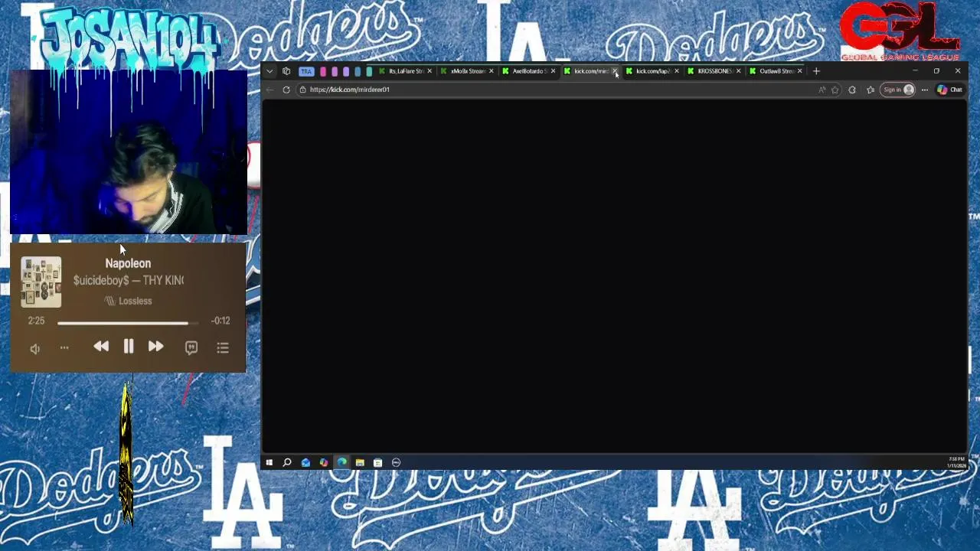Add this page to favorites
The image size is (980, 551).
click(835, 90)
